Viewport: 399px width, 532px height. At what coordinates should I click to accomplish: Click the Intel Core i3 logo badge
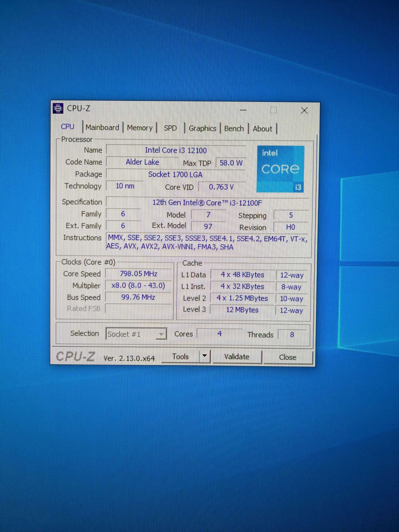[x=280, y=169]
